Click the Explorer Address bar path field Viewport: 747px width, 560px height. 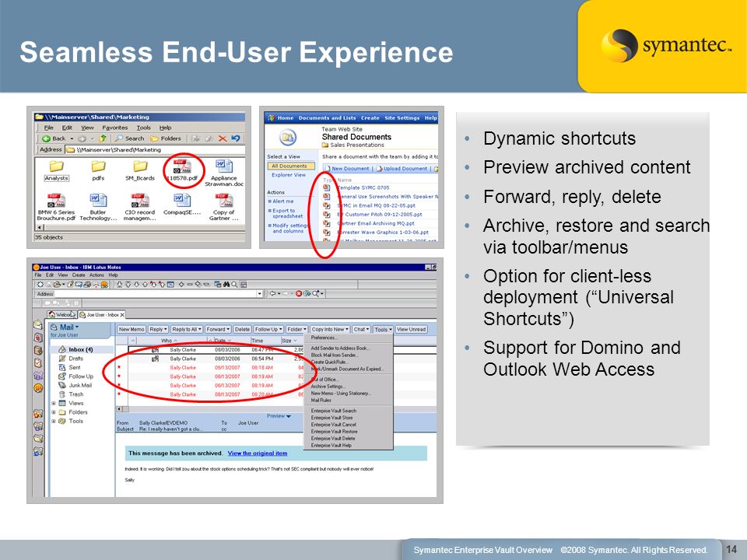click(x=155, y=150)
